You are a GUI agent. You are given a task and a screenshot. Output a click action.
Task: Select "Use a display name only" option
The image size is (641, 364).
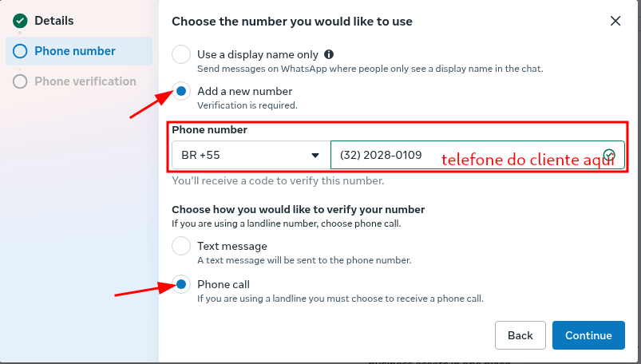click(x=181, y=55)
